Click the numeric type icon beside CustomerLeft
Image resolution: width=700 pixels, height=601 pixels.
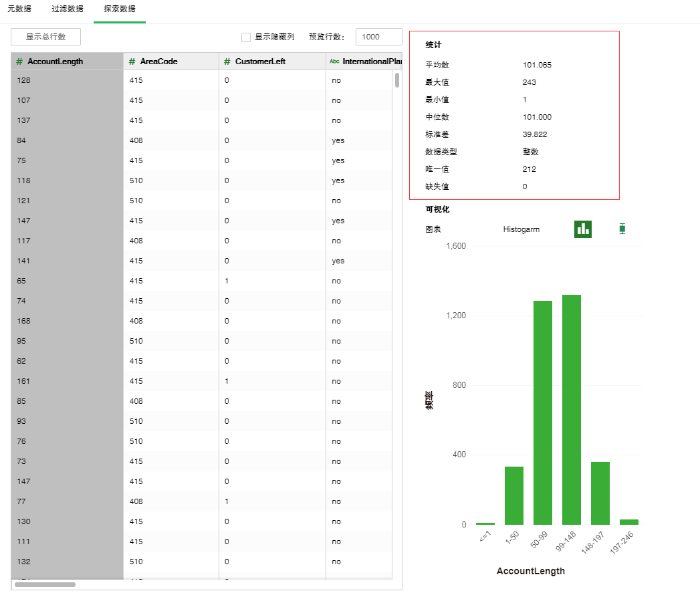pyautogui.click(x=227, y=62)
